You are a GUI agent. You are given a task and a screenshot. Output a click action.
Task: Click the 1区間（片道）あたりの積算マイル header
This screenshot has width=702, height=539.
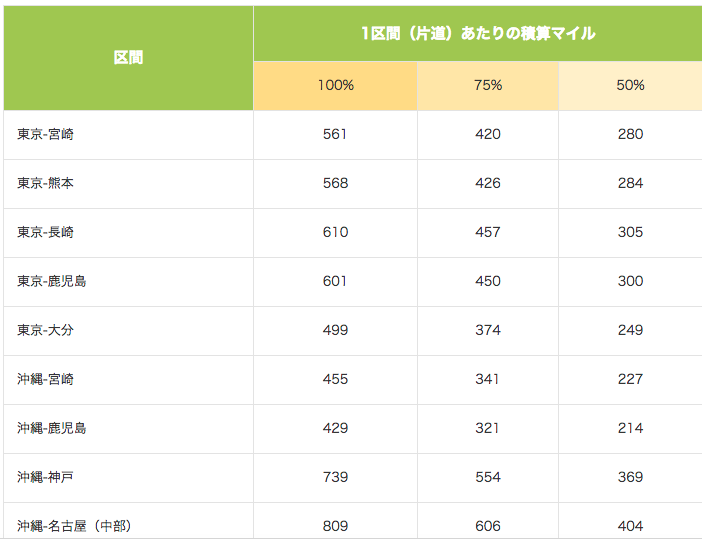[x=478, y=34]
